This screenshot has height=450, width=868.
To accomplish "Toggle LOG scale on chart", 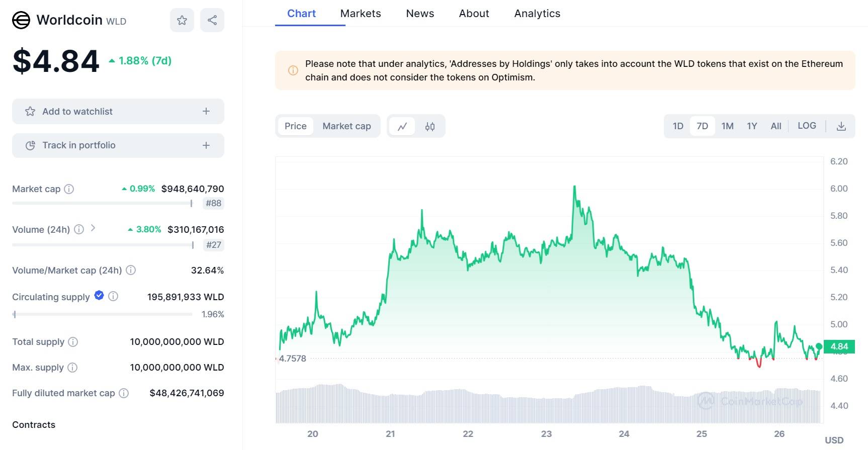I will [x=807, y=126].
